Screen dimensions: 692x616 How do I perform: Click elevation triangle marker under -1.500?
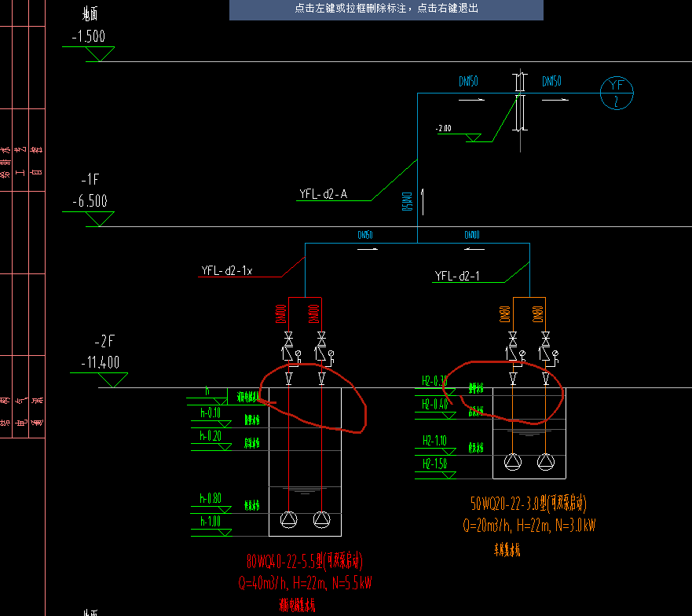click(100, 54)
